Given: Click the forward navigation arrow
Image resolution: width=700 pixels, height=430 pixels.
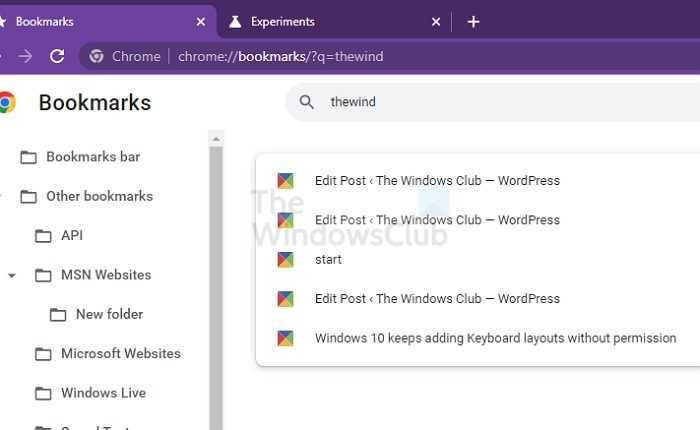Looking at the screenshot, I should [x=25, y=56].
